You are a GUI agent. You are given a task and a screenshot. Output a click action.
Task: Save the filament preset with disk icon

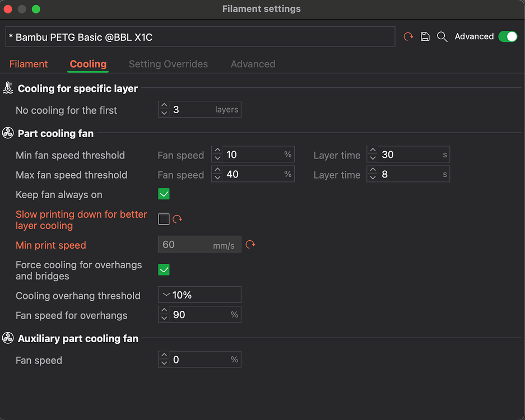point(425,36)
